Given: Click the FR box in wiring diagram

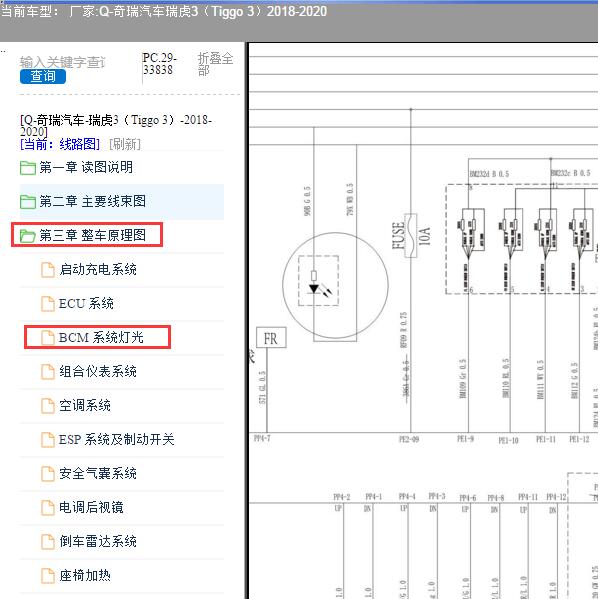Looking at the screenshot, I should pos(271,338).
